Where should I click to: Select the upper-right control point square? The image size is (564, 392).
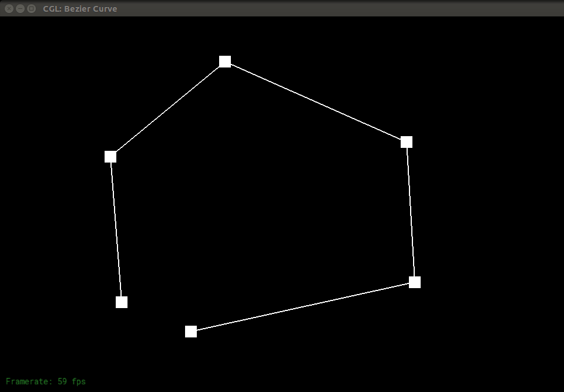tap(407, 142)
